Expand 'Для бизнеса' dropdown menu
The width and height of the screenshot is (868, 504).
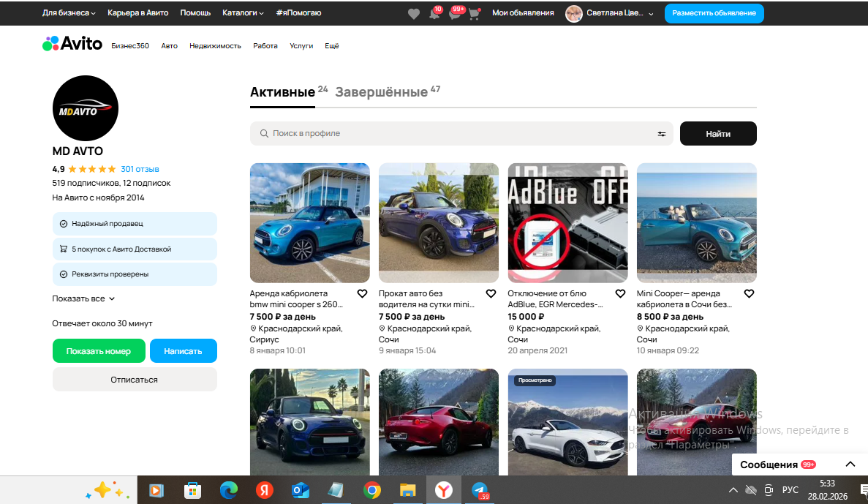pos(69,12)
